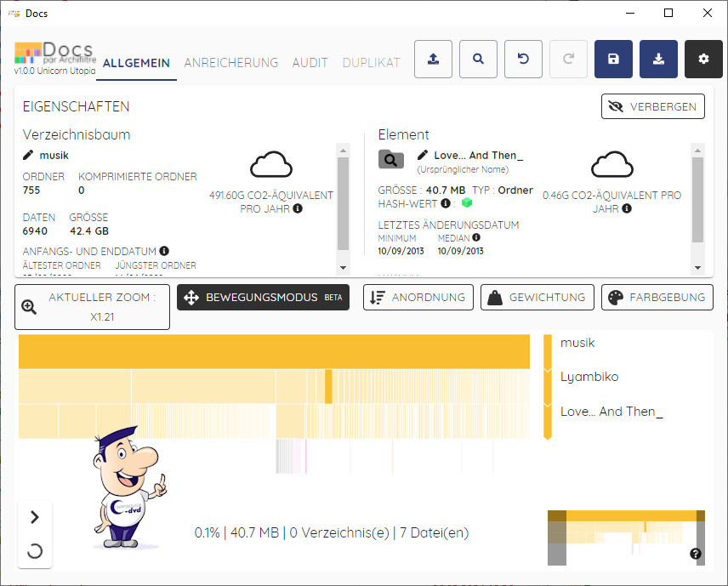Click info icon beside Hash-Wert
Screen dimensions: 728x586
tap(446, 203)
